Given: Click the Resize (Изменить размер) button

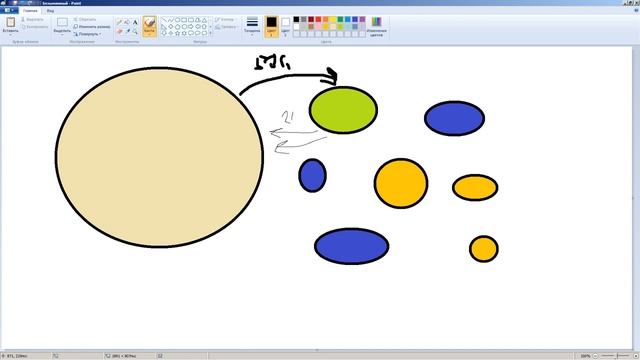Looking at the screenshot, I should (x=92, y=27).
